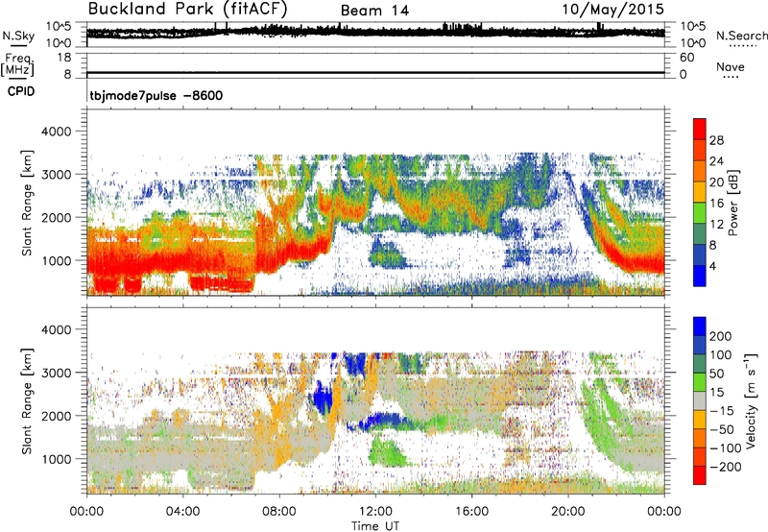Click the '60' Nave axis tick label
Screen dimensions: 768x532
click(x=686, y=58)
